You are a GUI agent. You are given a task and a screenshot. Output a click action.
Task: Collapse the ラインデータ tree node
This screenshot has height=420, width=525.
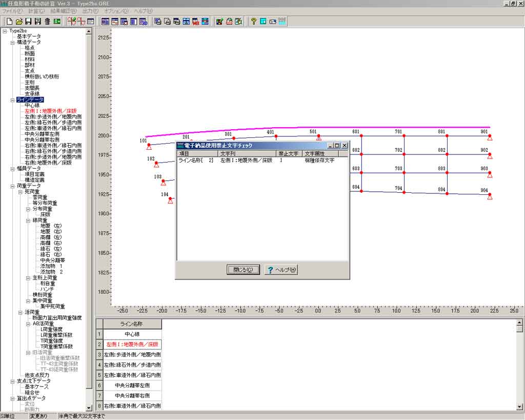pyautogui.click(x=12, y=100)
